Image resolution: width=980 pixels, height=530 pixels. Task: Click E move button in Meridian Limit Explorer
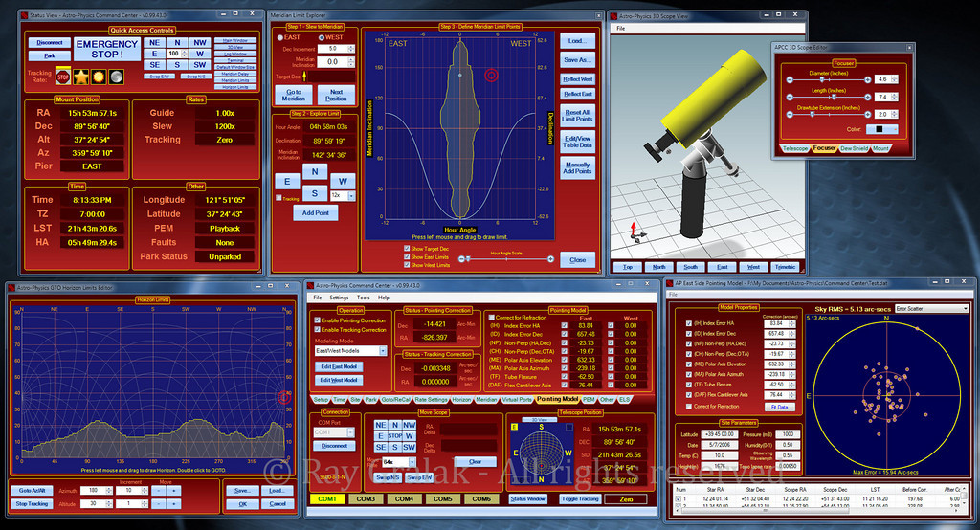click(287, 182)
